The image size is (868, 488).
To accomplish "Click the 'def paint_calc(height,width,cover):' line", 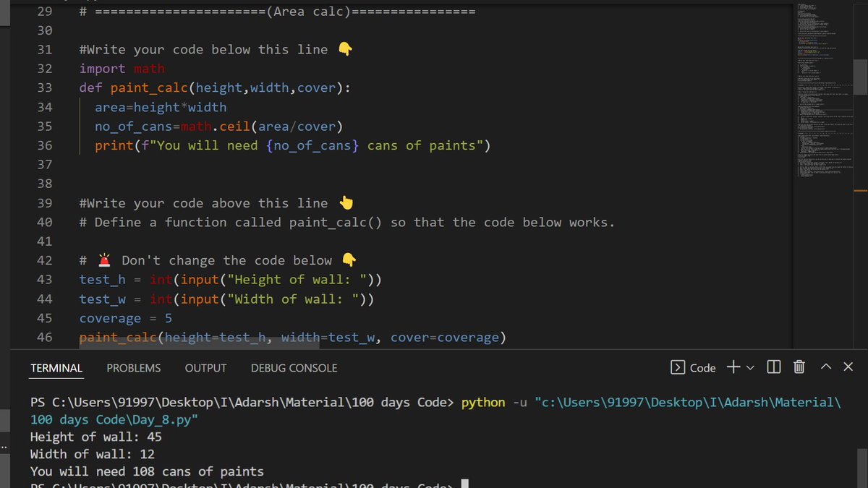I will coord(215,88).
